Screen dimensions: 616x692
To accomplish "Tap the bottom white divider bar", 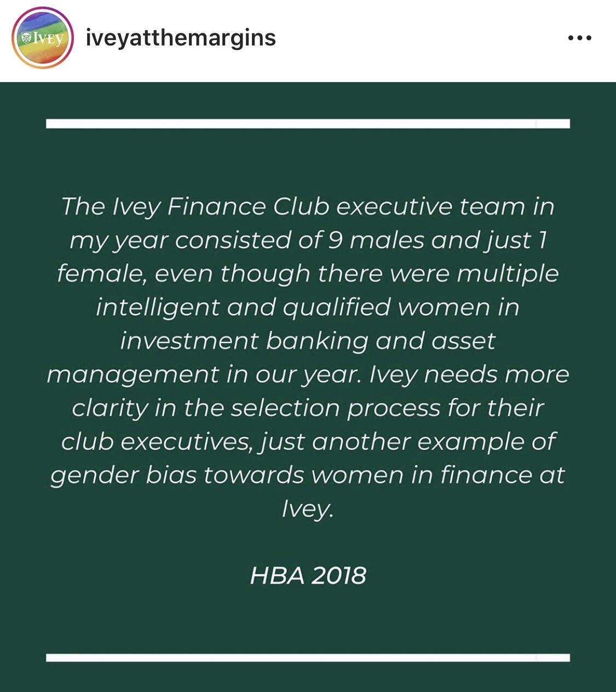I will click(308, 657).
